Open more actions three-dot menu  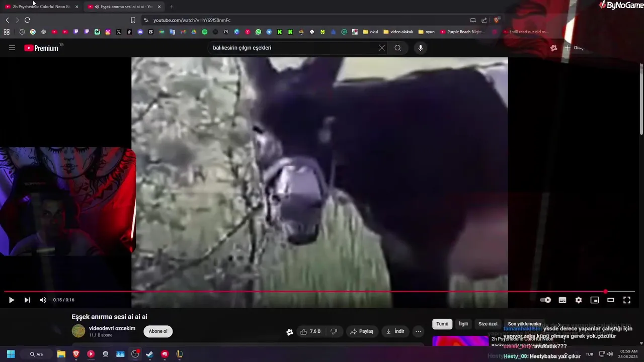pos(418,331)
